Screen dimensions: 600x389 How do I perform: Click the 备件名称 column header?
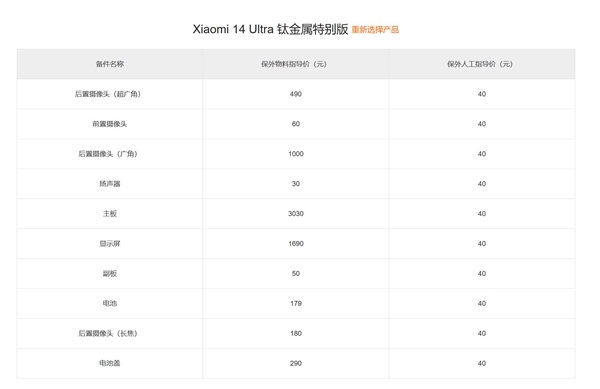point(110,64)
